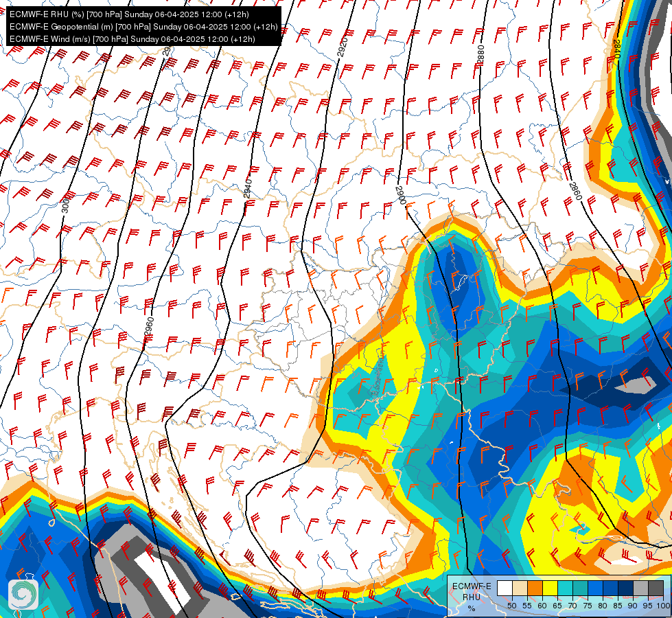Pick the wheat 50-55% legend swatch

click(520, 588)
